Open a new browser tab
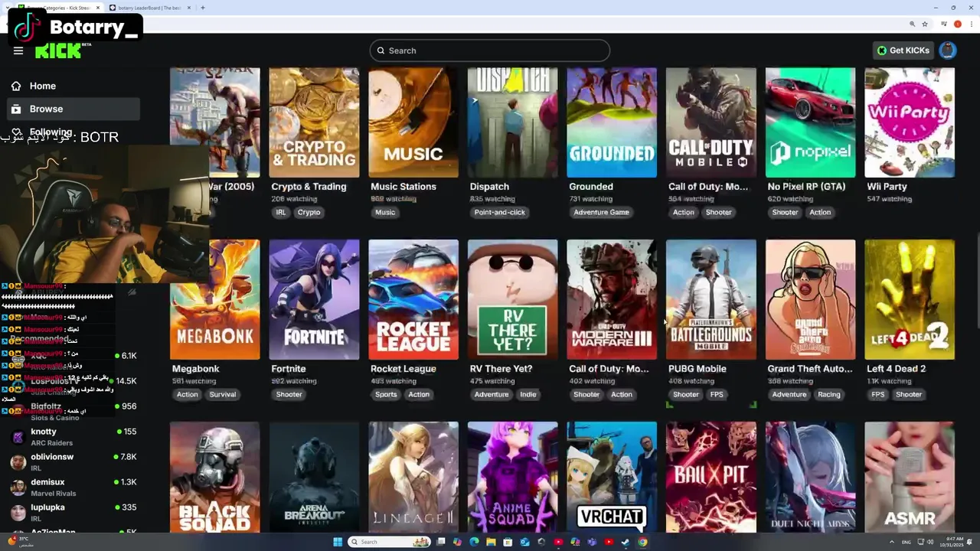This screenshot has width=980, height=551. pos(202,8)
